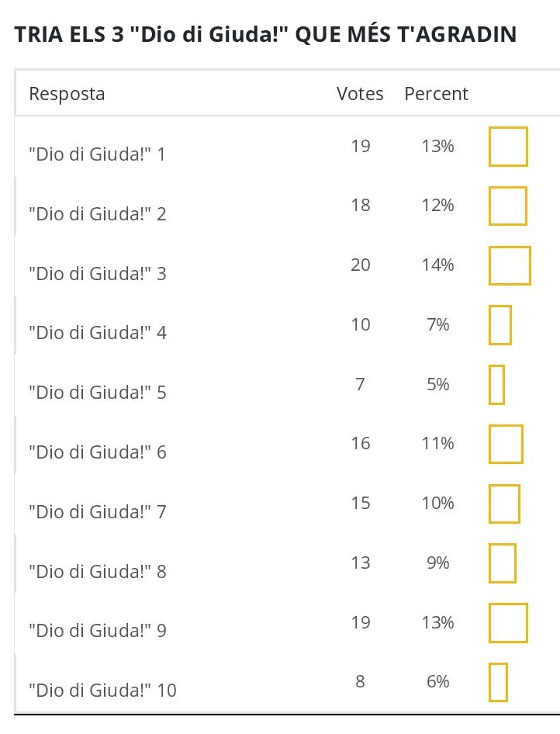Click the "Resposta" column header

(x=67, y=94)
